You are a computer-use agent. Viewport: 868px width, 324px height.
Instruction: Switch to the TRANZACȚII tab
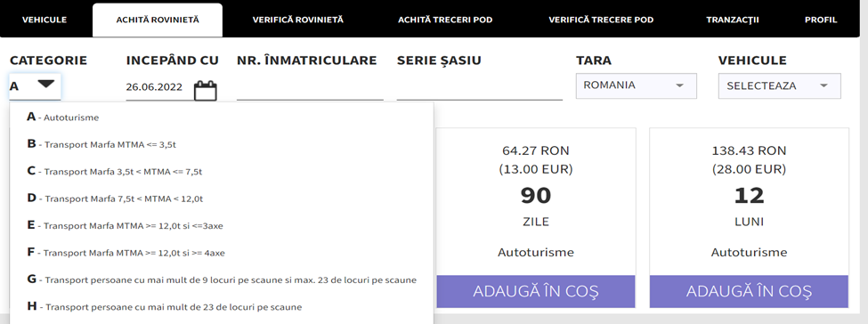(733, 20)
